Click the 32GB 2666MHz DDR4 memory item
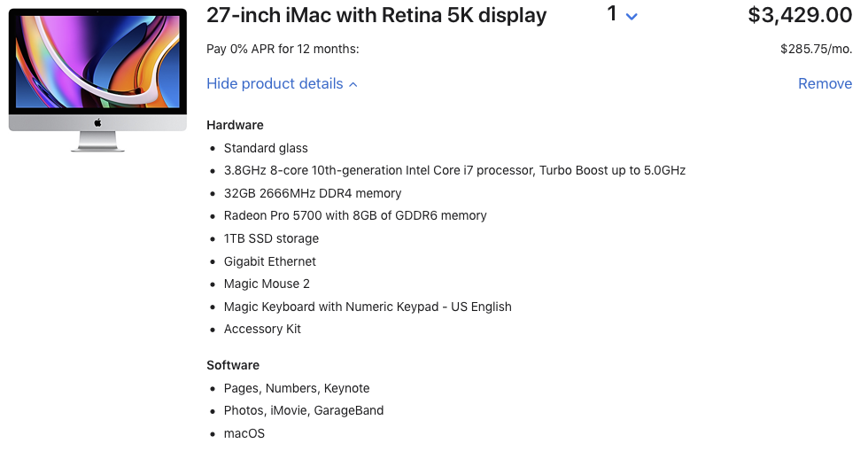Screen dimensions: 868x451 [313, 193]
